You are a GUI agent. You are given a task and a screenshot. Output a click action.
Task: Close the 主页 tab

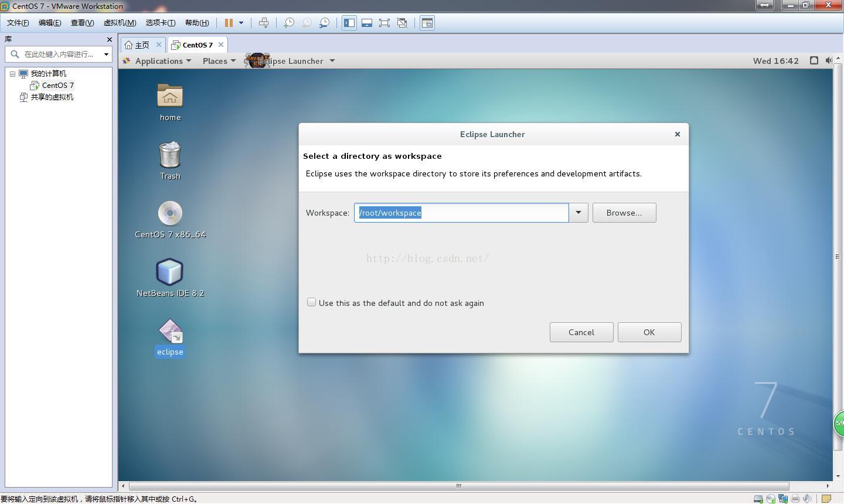pos(158,45)
